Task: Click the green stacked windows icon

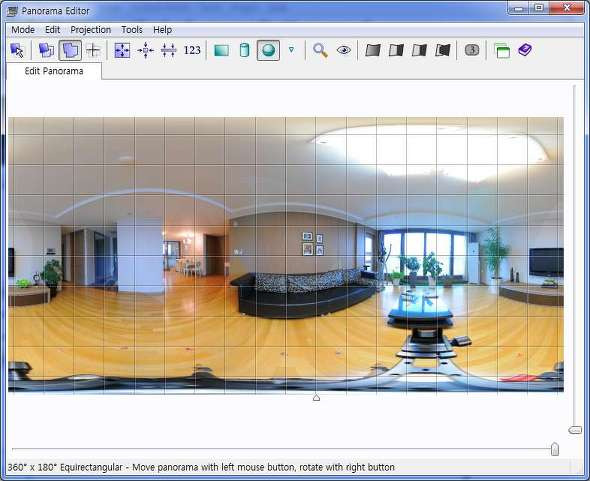Action: pos(502,50)
